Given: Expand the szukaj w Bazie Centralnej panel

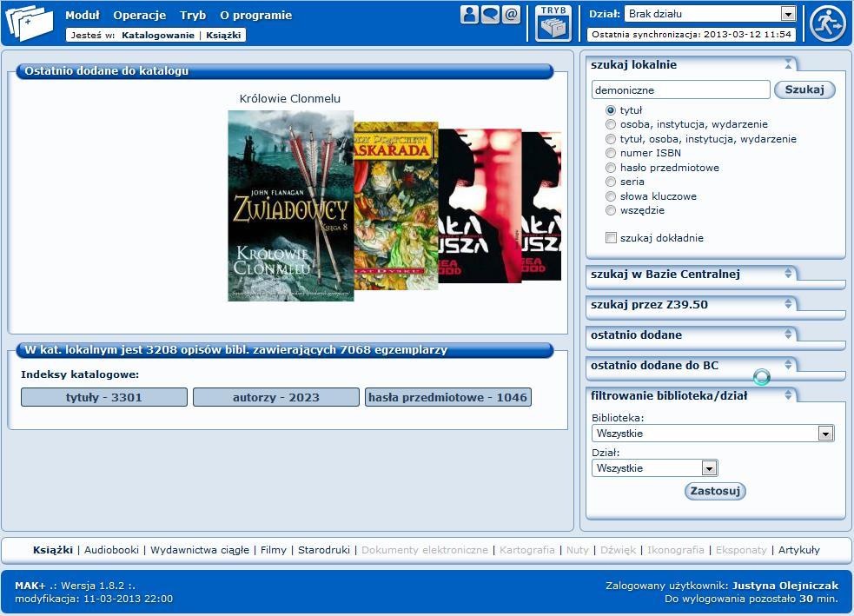Looking at the screenshot, I should [788, 274].
